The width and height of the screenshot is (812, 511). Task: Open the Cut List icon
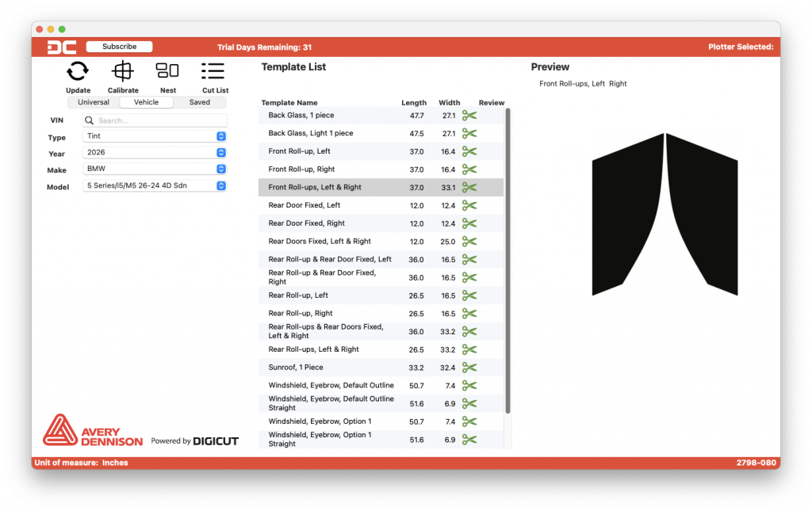(x=213, y=71)
